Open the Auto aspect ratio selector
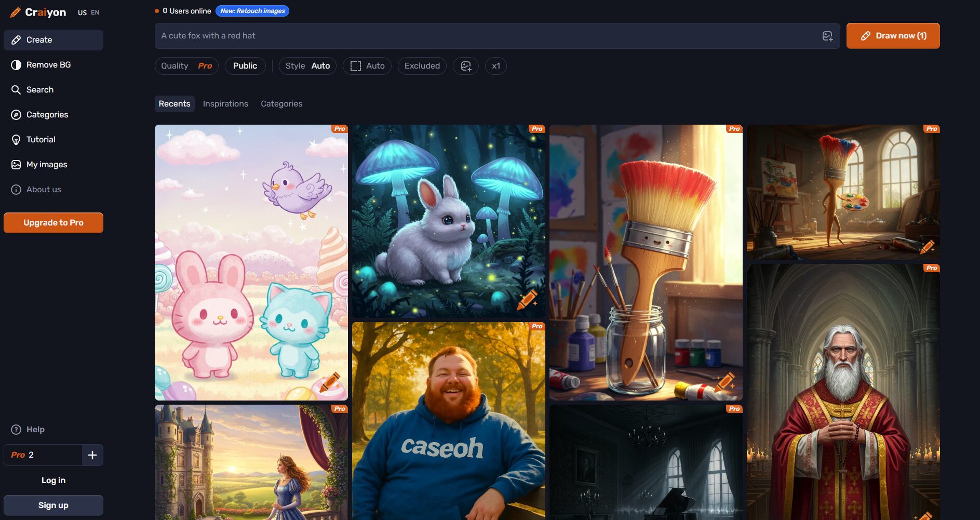The image size is (980, 520). click(x=367, y=66)
